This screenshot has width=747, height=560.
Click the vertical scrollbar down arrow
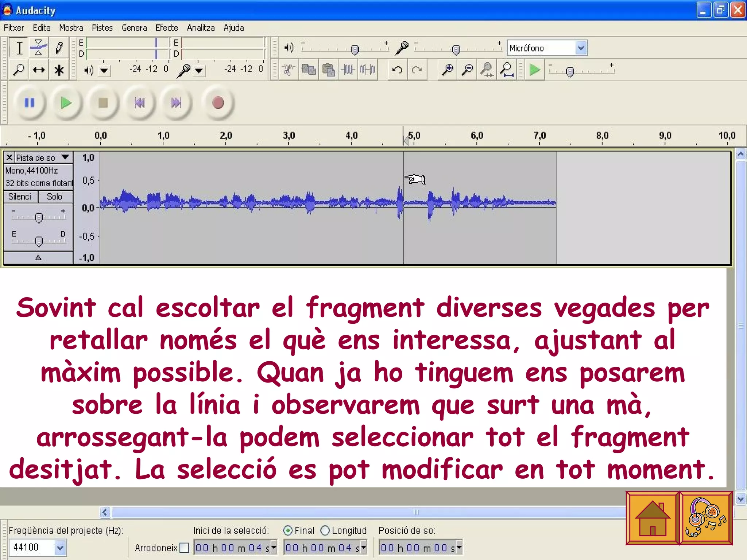coord(741,498)
